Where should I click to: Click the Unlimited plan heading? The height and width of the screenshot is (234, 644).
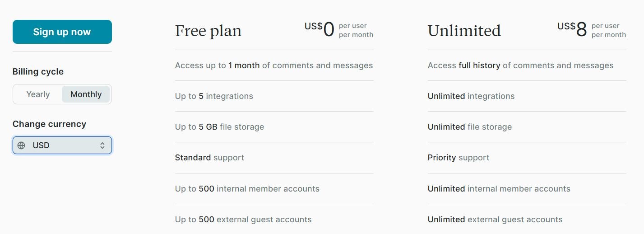point(464,31)
